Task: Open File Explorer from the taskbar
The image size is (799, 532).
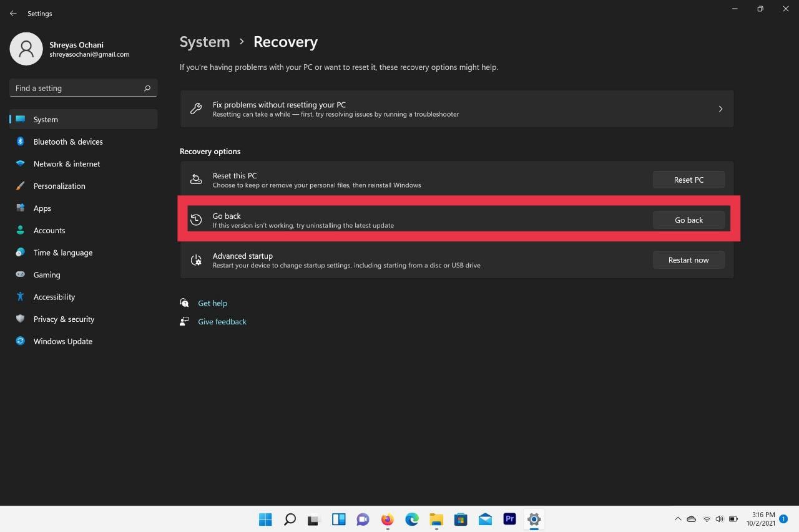Action: click(436, 519)
